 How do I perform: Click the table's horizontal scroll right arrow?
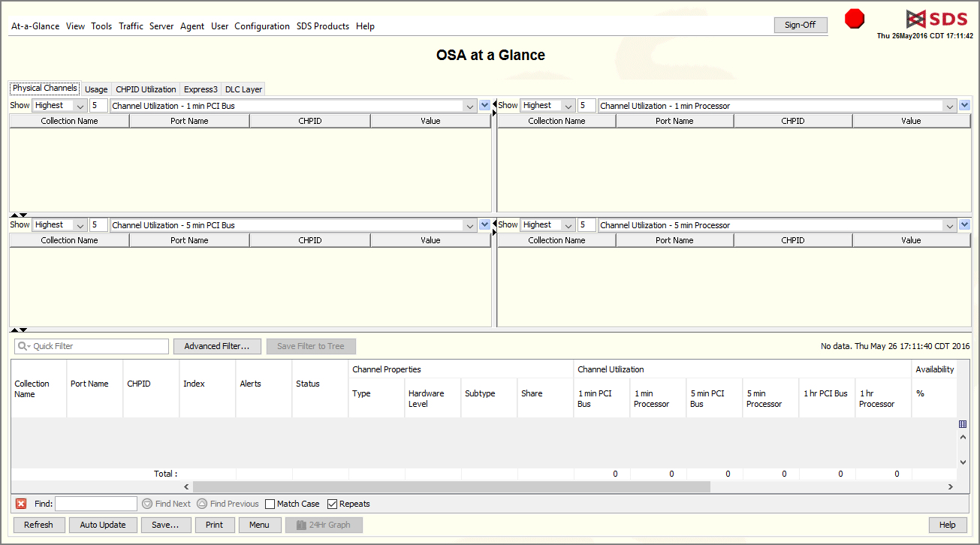pos(950,487)
